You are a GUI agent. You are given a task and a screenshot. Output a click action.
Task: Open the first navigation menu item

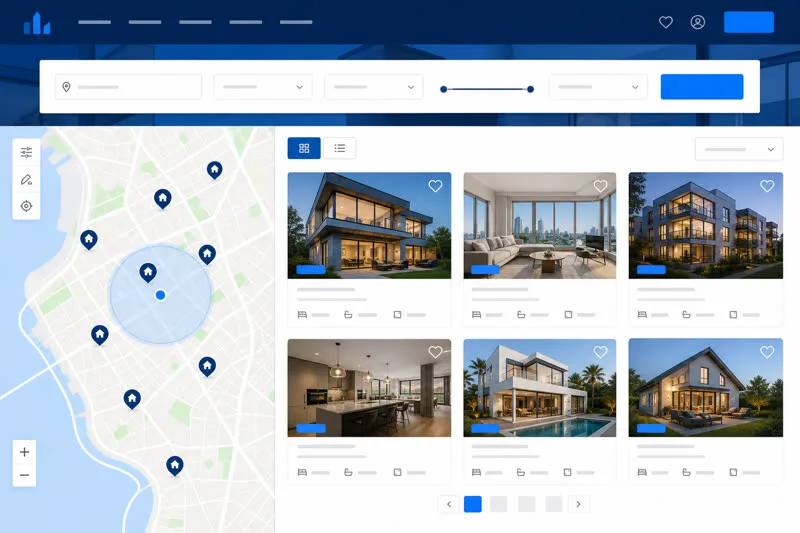coord(94,22)
